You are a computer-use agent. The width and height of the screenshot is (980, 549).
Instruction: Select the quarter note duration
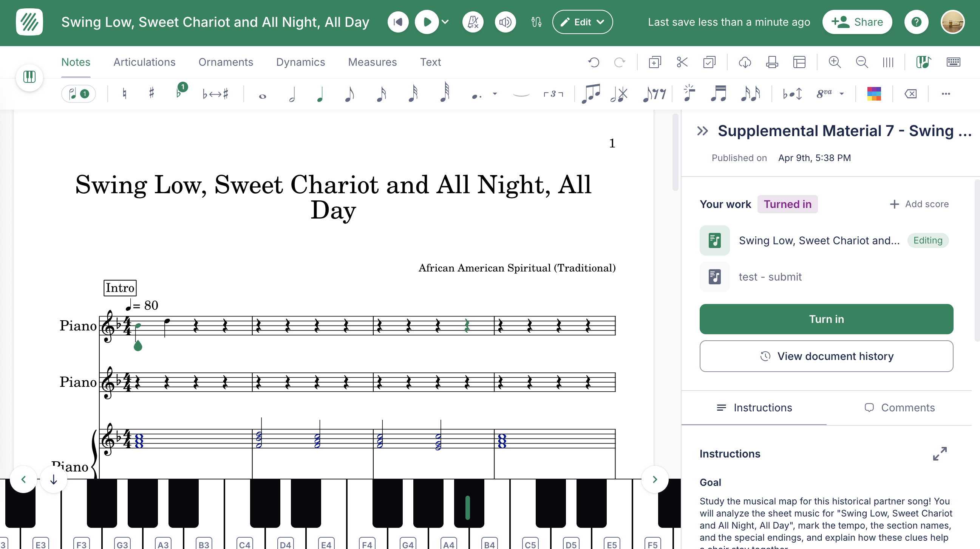[x=320, y=95]
